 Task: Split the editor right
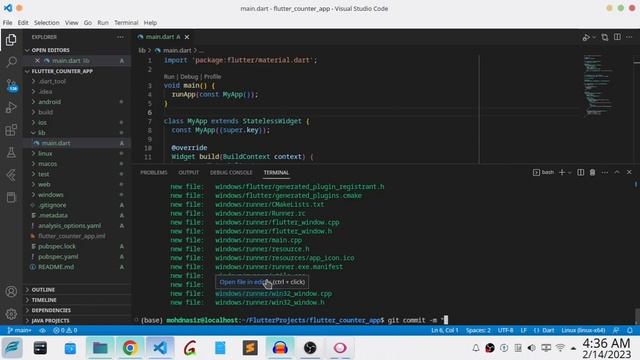tap(617, 37)
